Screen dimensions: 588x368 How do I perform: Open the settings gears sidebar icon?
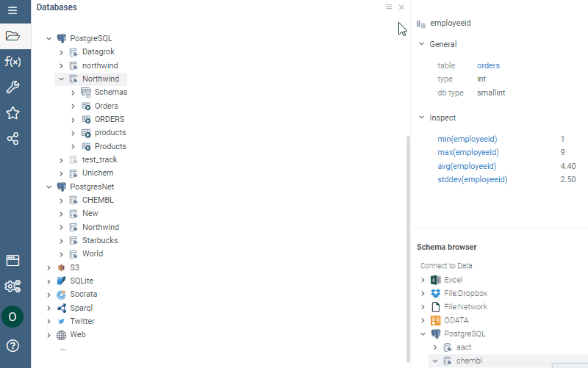point(12,286)
